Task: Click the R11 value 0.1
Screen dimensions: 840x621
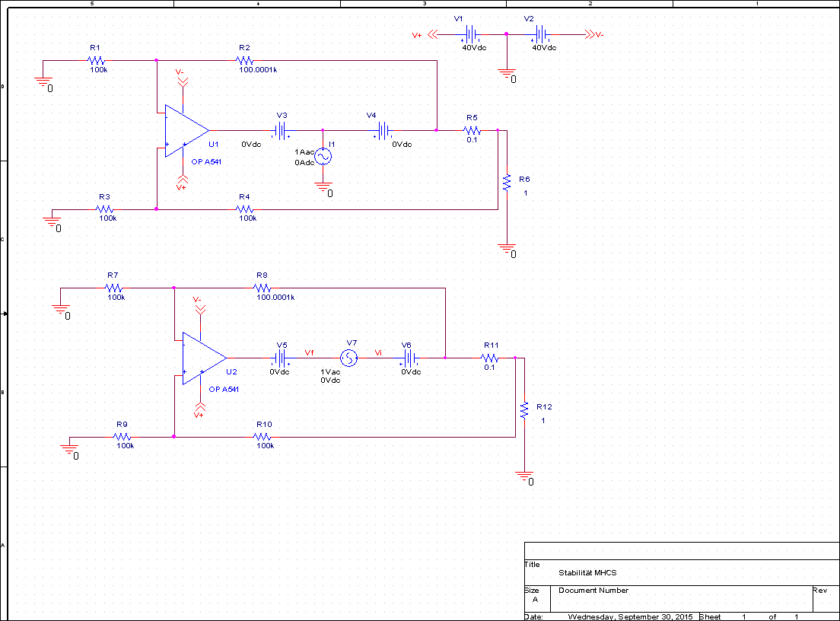Action: [x=490, y=368]
